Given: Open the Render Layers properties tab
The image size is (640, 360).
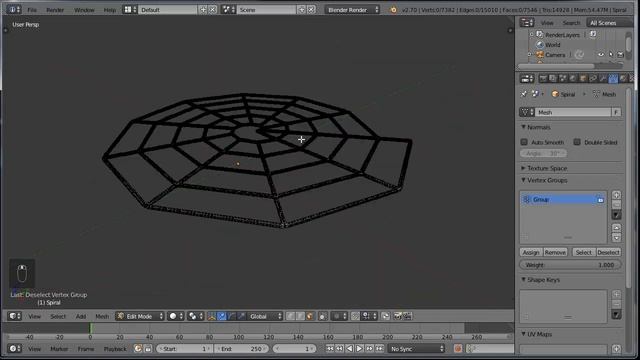Looking at the screenshot, I should [x=553, y=78].
